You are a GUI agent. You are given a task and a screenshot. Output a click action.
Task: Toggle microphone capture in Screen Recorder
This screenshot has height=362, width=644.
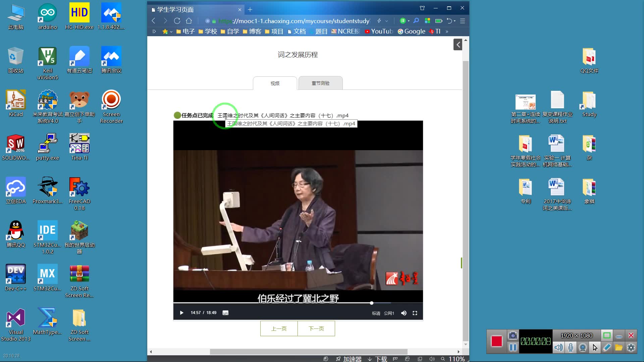[x=571, y=348]
